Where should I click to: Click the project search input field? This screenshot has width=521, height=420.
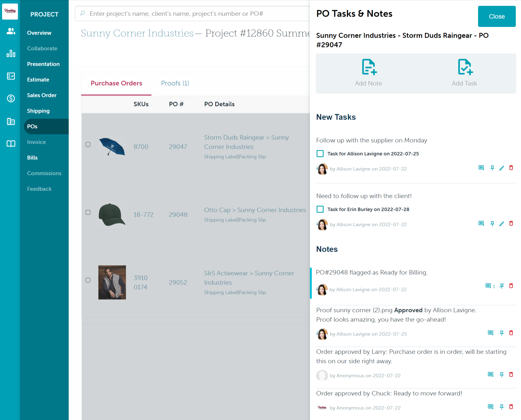[193, 14]
